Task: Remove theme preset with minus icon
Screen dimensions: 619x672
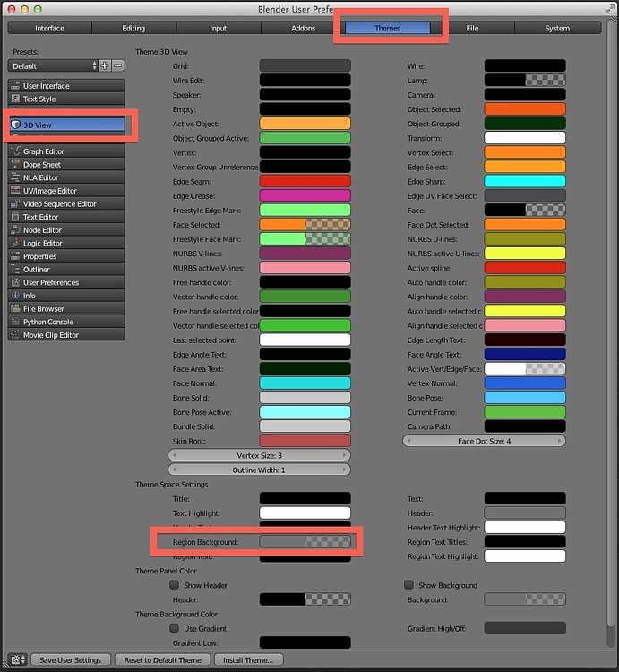Action: (x=118, y=65)
